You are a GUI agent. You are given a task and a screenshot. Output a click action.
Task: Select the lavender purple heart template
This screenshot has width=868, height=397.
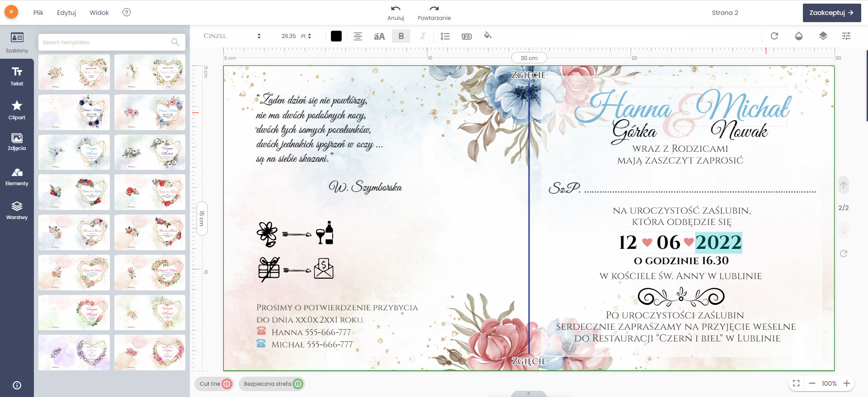(x=74, y=353)
